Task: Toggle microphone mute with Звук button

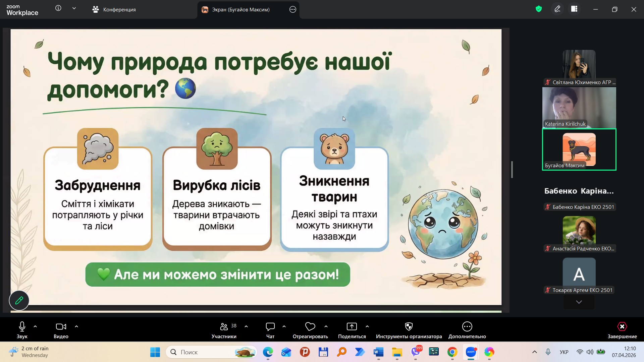Action: (22, 326)
